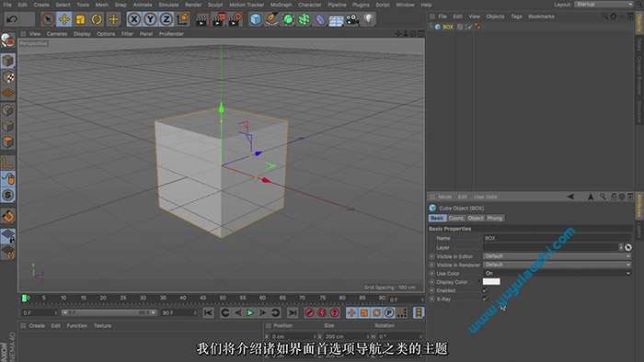
Task: Jump to the end of animation
Action: (x=292, y=312)
